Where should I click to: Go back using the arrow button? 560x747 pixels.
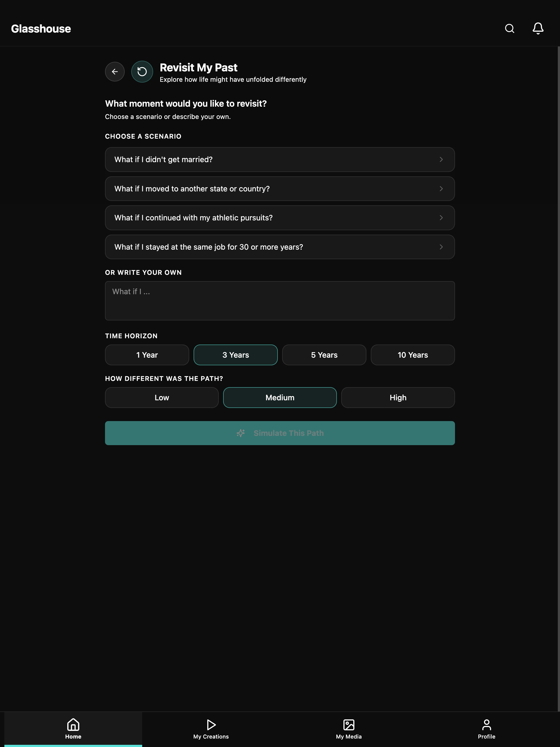115,72
